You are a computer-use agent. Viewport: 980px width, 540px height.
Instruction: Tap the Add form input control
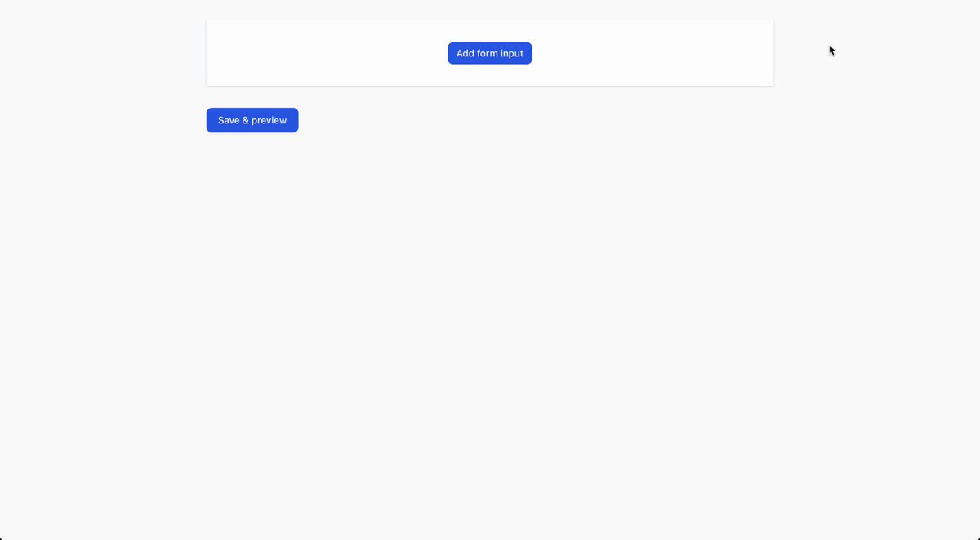(x=489, y=53)
